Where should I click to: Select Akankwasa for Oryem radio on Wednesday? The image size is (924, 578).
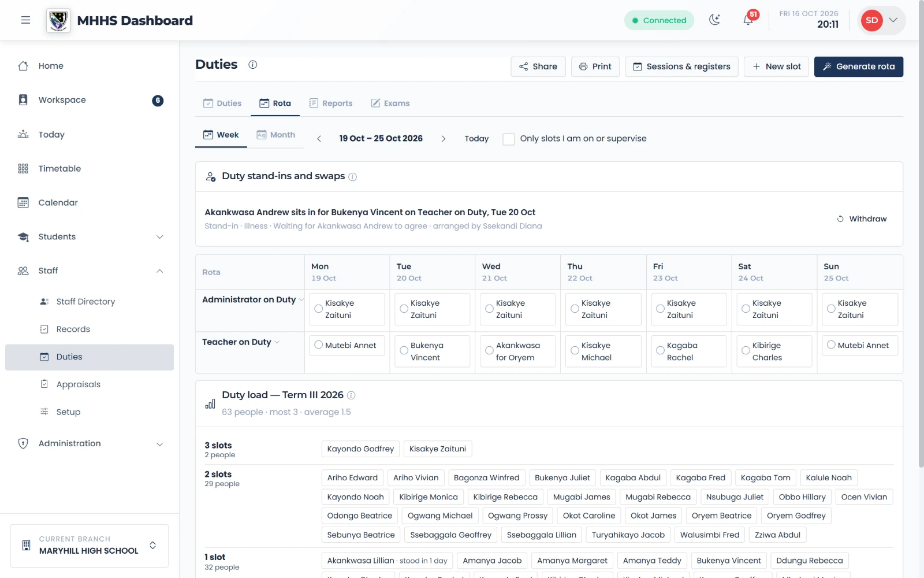(489, 351)
